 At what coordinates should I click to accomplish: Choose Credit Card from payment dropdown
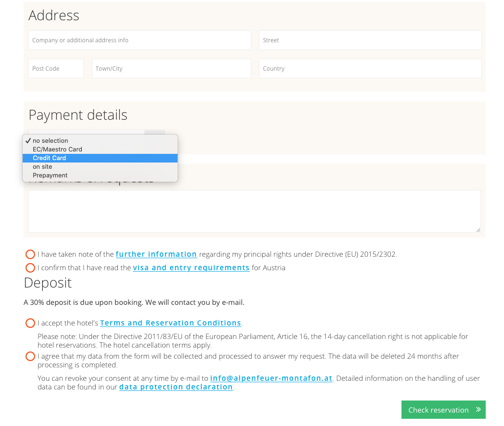[50, 158]
